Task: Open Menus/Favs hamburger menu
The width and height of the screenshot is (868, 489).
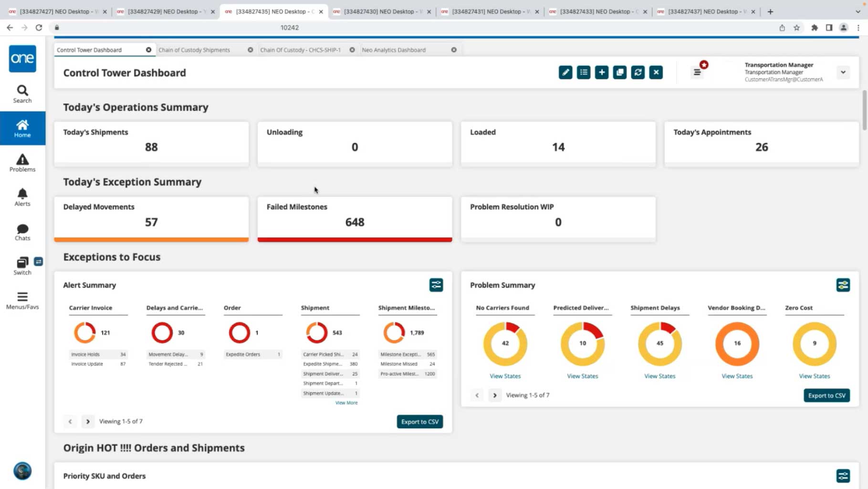Action: (22, 301)
